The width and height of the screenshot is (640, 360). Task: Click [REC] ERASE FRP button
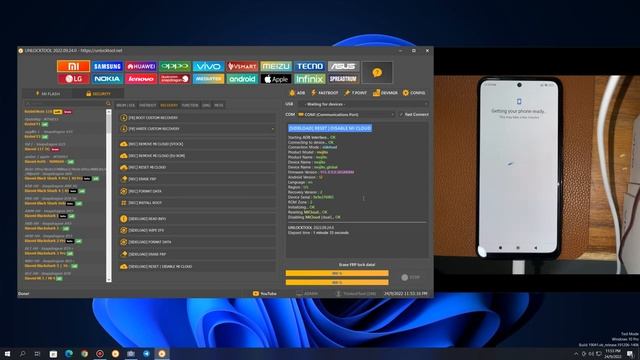[x=198, y=179]
